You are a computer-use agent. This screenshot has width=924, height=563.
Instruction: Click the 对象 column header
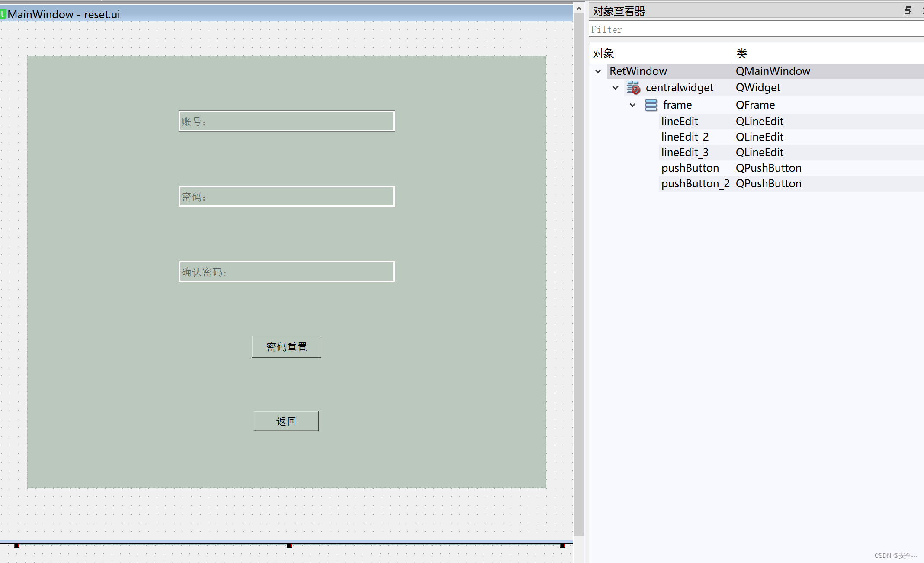661,54
